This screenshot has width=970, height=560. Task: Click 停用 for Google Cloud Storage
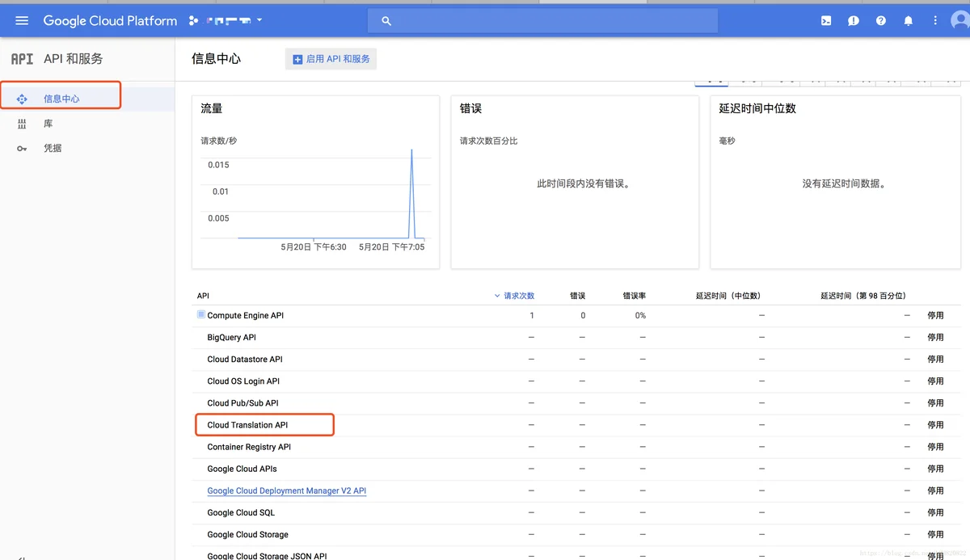point(935,534)
